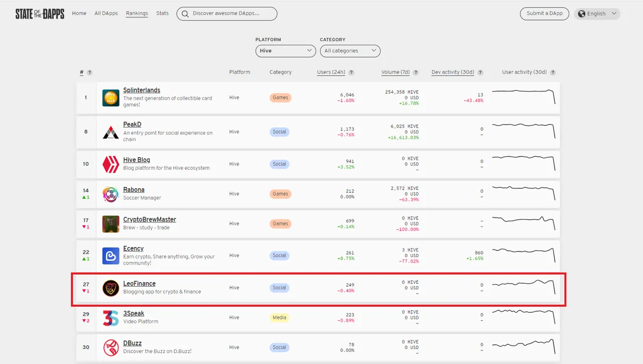Open the Ecency app icon
This screenshot has width=643, height=364.
[x=111, y=256]
